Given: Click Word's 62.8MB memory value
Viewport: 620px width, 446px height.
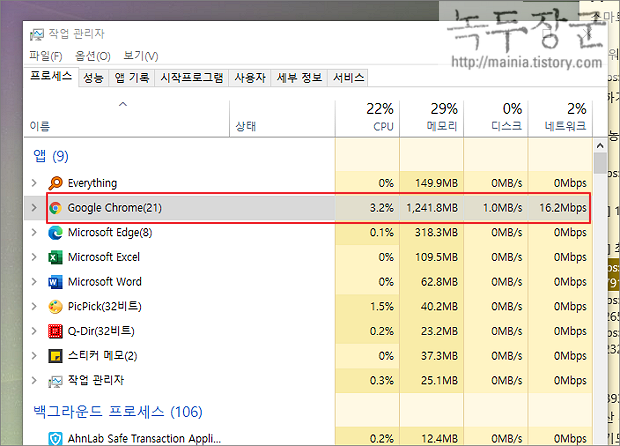Looking at the screenshot, I should coord(439,282).
